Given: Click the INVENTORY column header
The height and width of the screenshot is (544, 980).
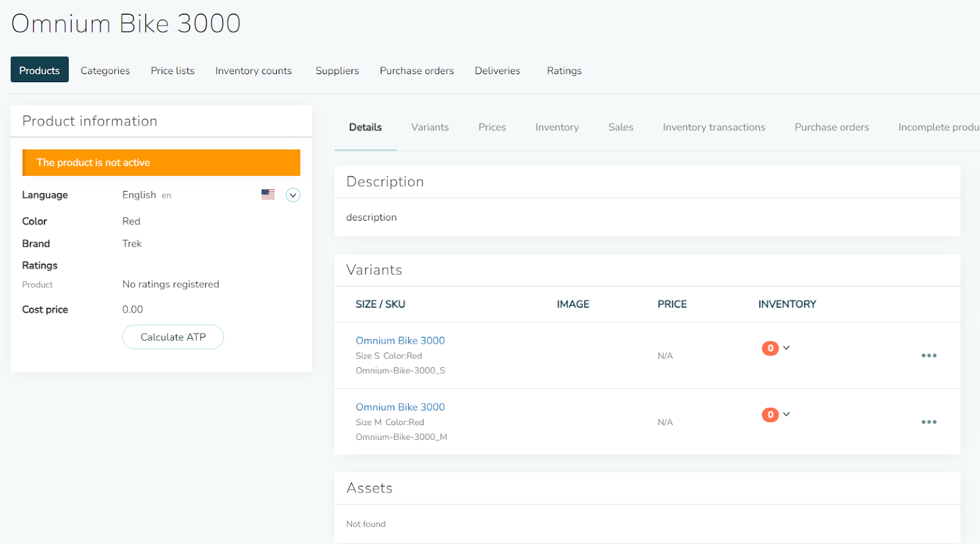Looking at the screenshot, I should (787, 304).
